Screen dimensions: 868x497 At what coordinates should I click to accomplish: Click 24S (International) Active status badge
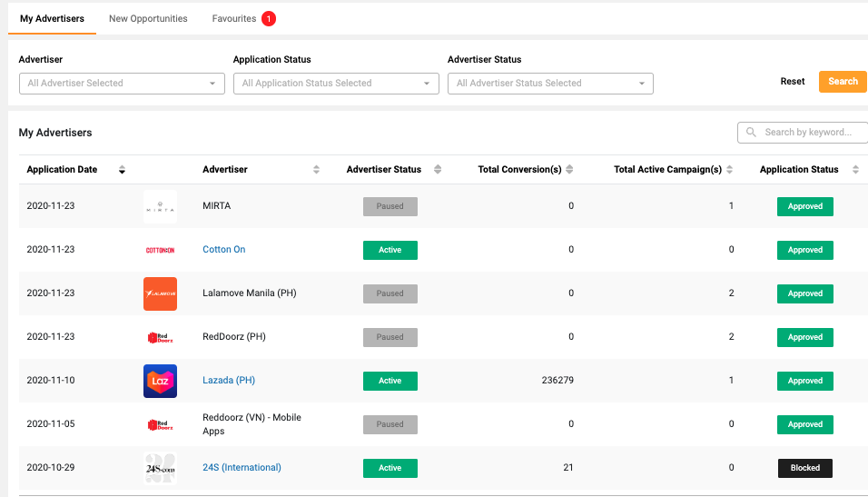coord(390,468)
